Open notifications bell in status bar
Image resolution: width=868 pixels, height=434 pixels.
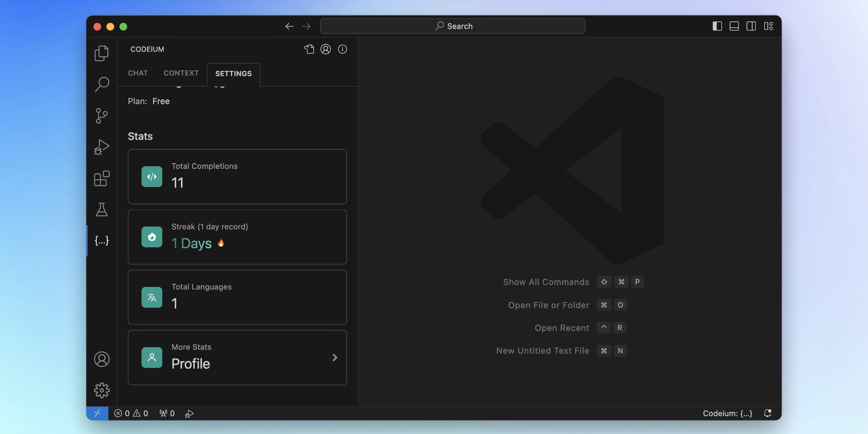(768, 414)
